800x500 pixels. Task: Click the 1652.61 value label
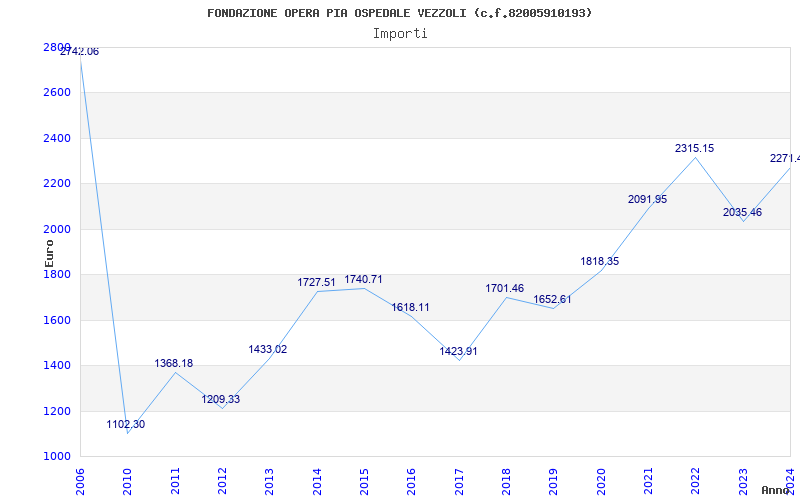553,299
